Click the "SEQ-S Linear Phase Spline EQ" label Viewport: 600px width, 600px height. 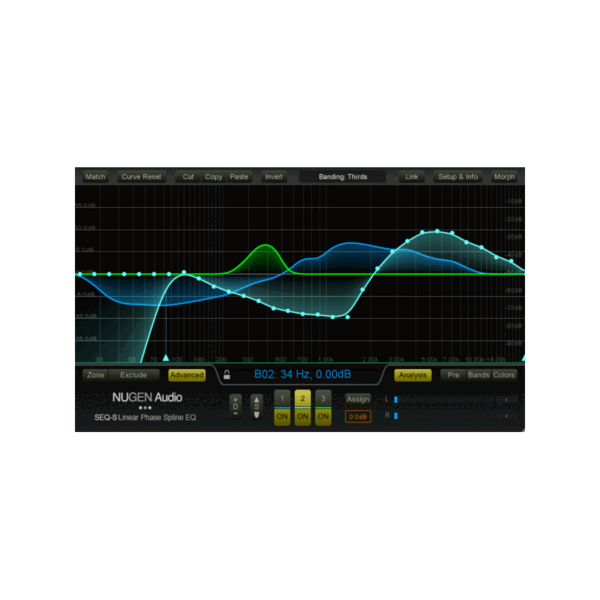point(145,417)
